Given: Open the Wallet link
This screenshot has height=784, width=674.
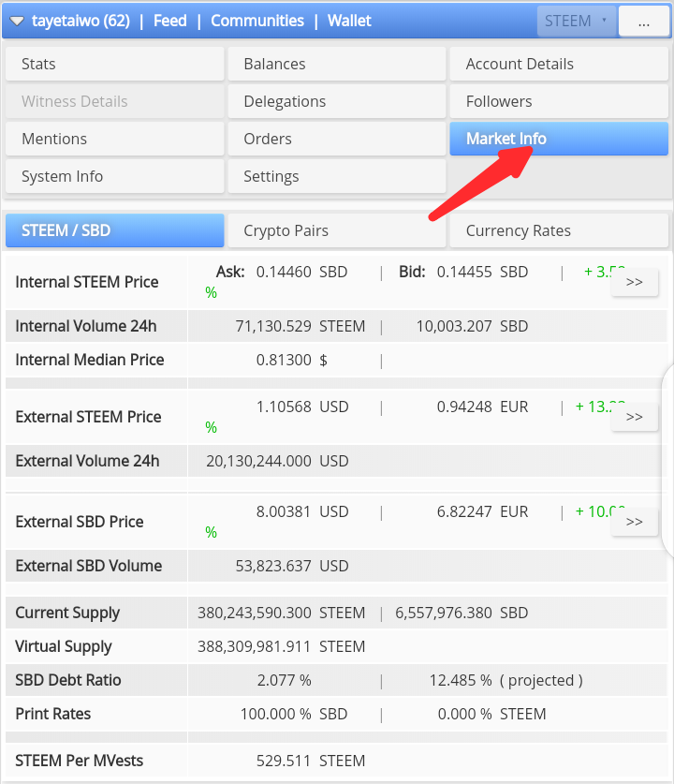Looking at the screenshot, I should click(349, 21).
